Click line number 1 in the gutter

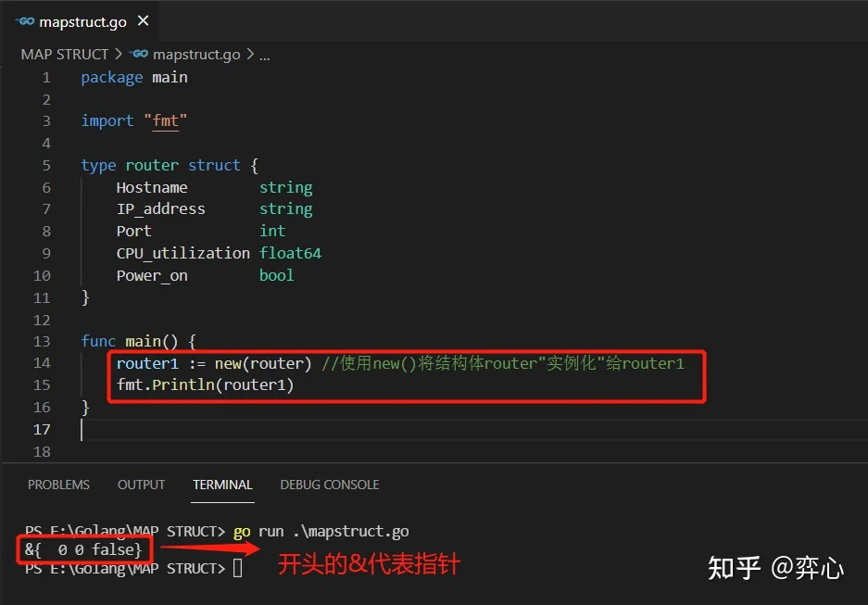coord(46,78)
